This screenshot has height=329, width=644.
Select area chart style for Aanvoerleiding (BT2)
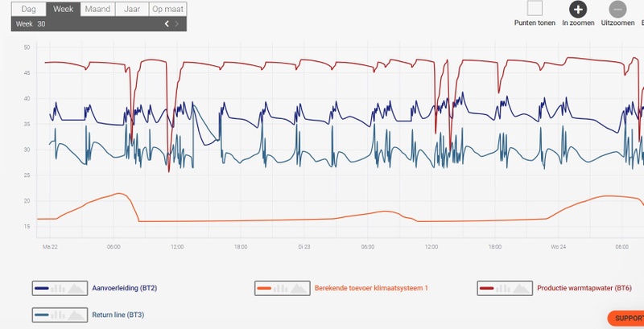pos(76,289)
